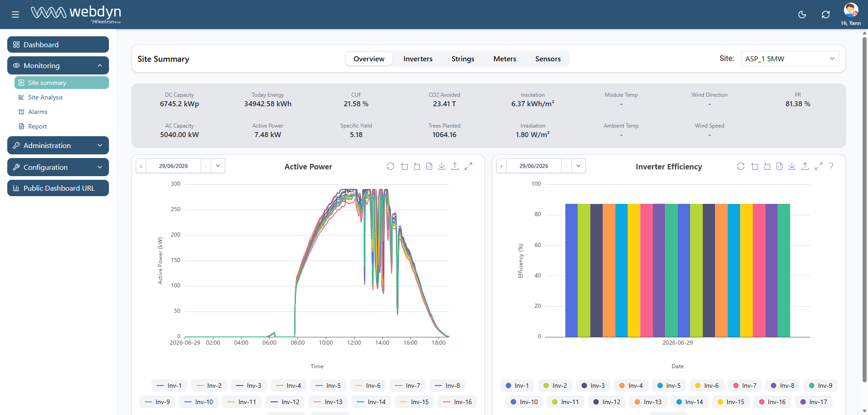
Task: Open Inverter Efficiency help question mark
Action: pos(831,166)
